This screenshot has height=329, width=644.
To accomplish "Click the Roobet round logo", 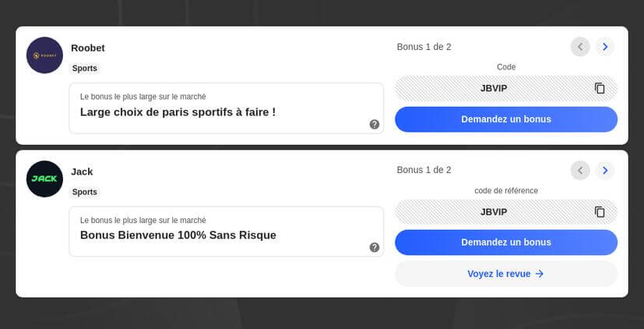I will [44, 55].
